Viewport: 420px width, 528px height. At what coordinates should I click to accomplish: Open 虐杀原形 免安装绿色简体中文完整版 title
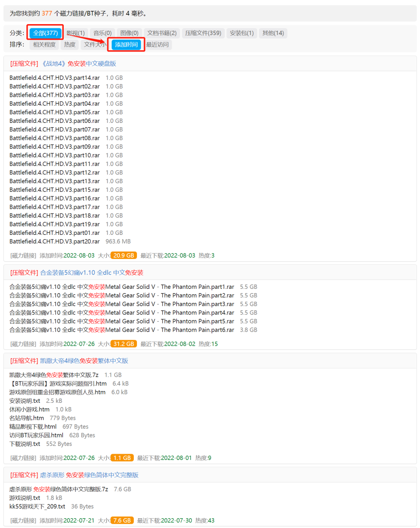tap(89, 475)
